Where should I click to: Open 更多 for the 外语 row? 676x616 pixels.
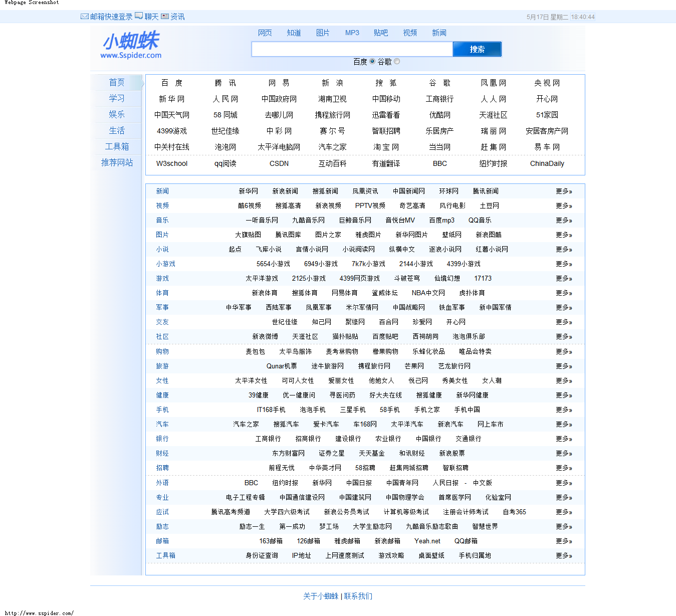[564, 483]
